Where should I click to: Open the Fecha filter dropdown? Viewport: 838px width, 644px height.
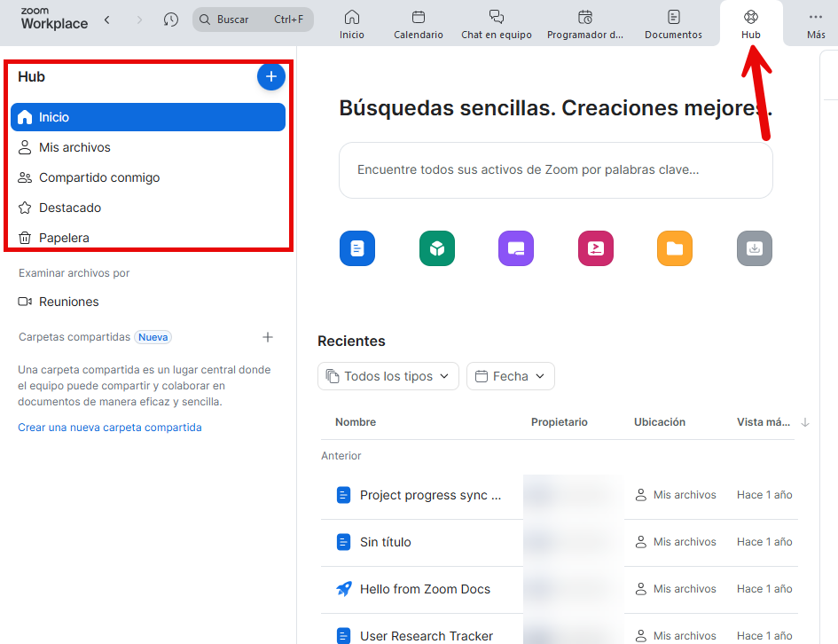click(x=511, y=376)
